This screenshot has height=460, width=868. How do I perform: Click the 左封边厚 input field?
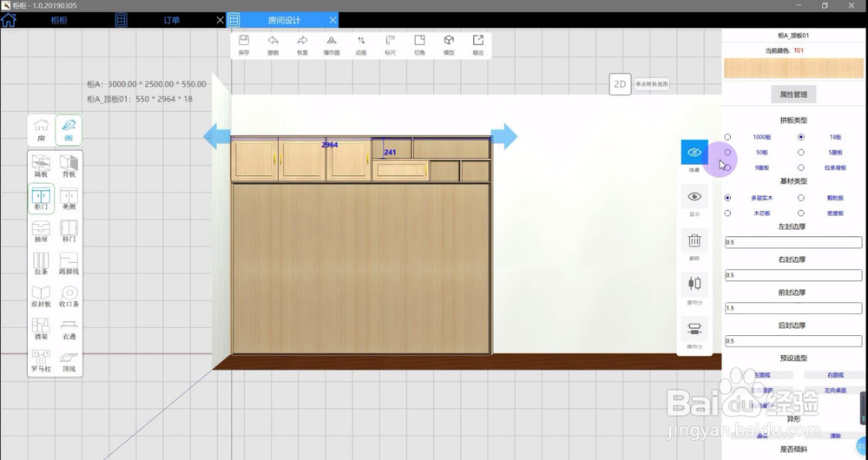(793, 242)
